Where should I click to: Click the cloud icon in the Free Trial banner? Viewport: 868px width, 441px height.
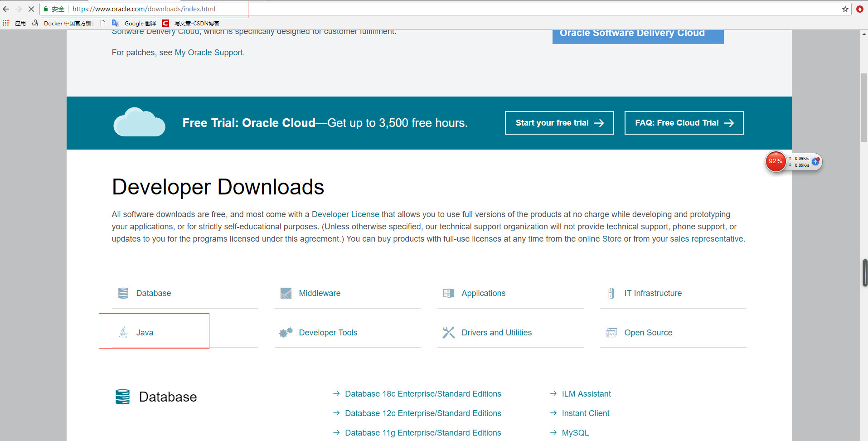[x=139, y=122]
